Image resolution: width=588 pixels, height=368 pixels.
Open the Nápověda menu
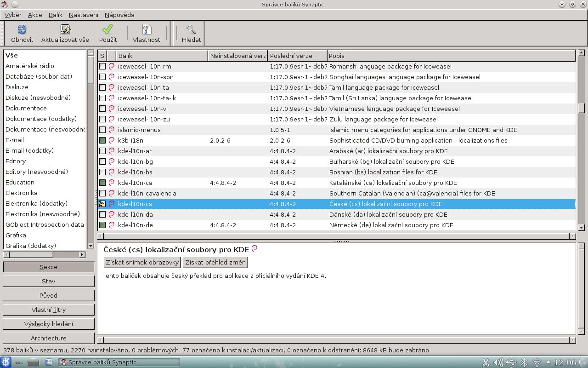click(x=119, y=15)
